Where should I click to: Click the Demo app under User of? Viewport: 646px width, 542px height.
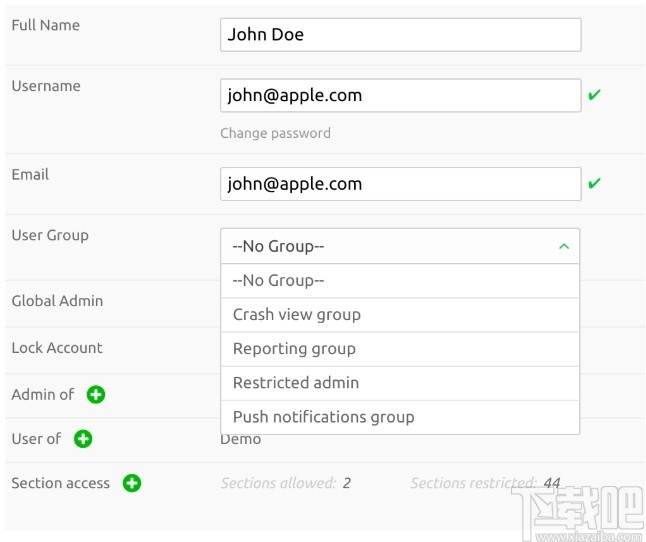tap(240, 439)
